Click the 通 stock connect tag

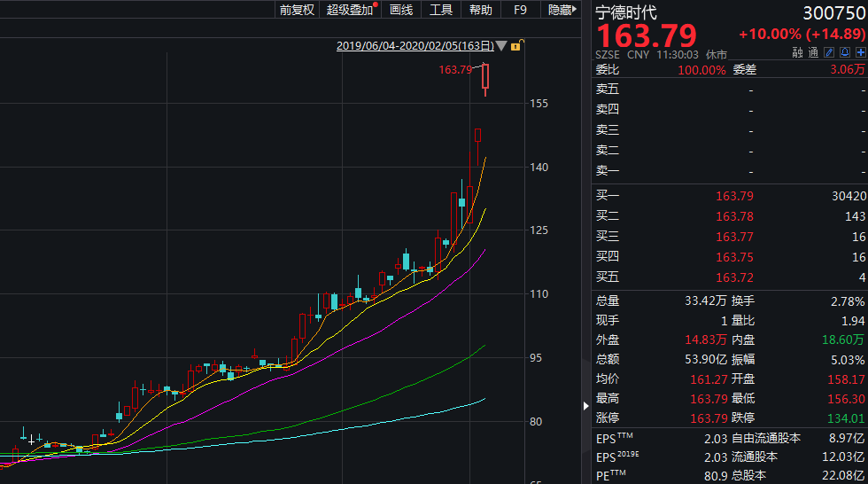[x=813, y=52]
